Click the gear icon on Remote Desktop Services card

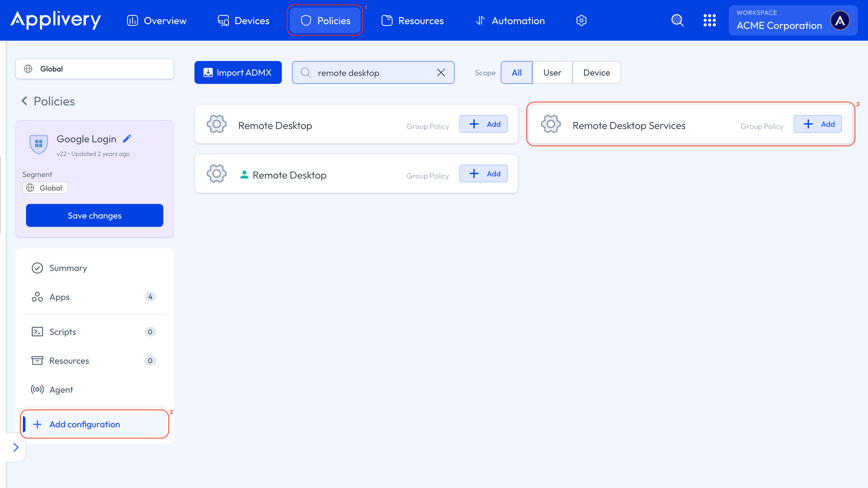pos(551,124)
